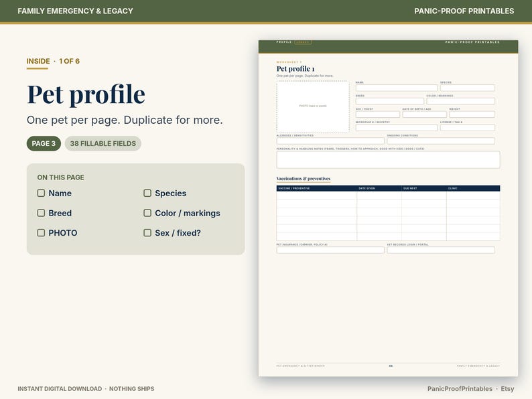Click the Allergies / sensitivities field
Screen dimensions: 532x399
[x=330, y=141]
